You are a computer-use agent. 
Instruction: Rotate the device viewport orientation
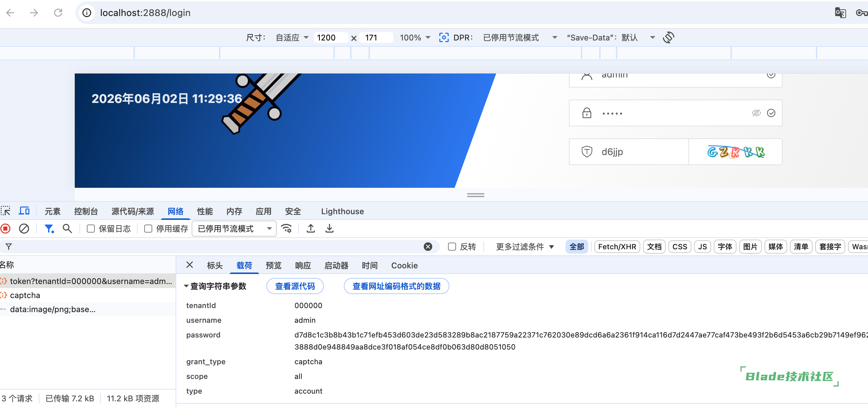pyautogui.click(x=668, y=37)
